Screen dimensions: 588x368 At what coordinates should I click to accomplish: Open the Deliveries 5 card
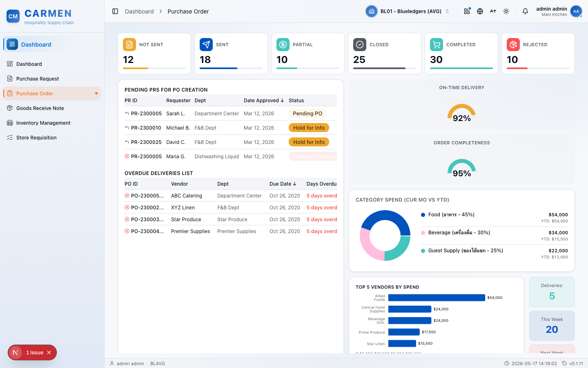click(552, 292)
